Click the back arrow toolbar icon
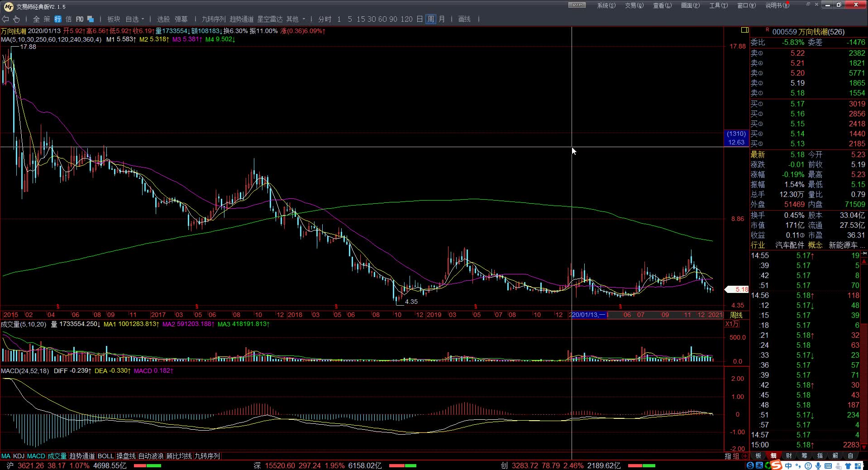Image resolution: width=868 pixels, height=470 pixels. pos(5,19)
